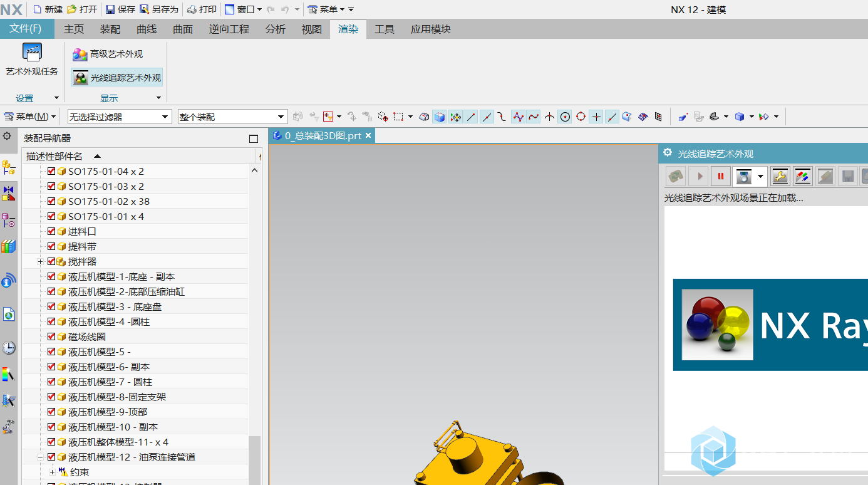The image size is (868, 485).
Task: Uncheck the 搅拌器 component checkbox
Action: [x=51, y=261]
